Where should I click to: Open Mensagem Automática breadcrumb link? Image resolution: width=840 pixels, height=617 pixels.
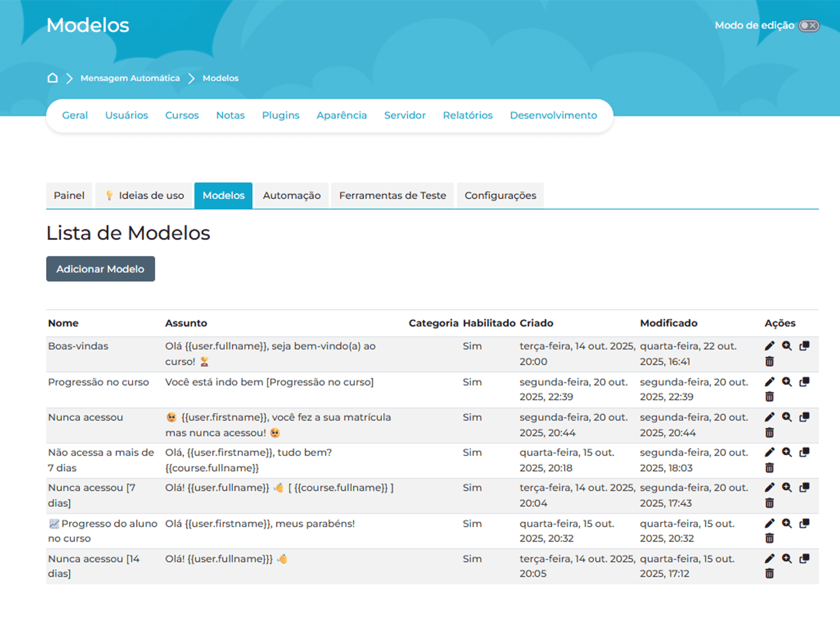(x=130, y=78)
